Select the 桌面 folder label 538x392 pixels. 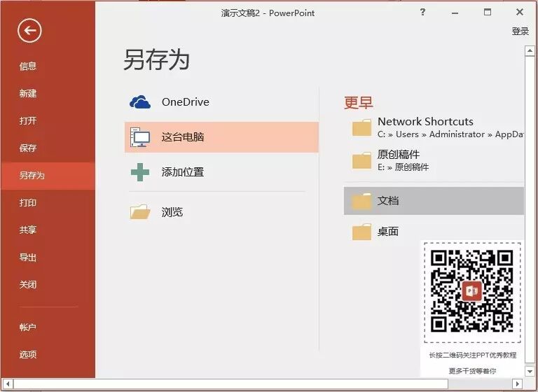[x=388, y=232]
